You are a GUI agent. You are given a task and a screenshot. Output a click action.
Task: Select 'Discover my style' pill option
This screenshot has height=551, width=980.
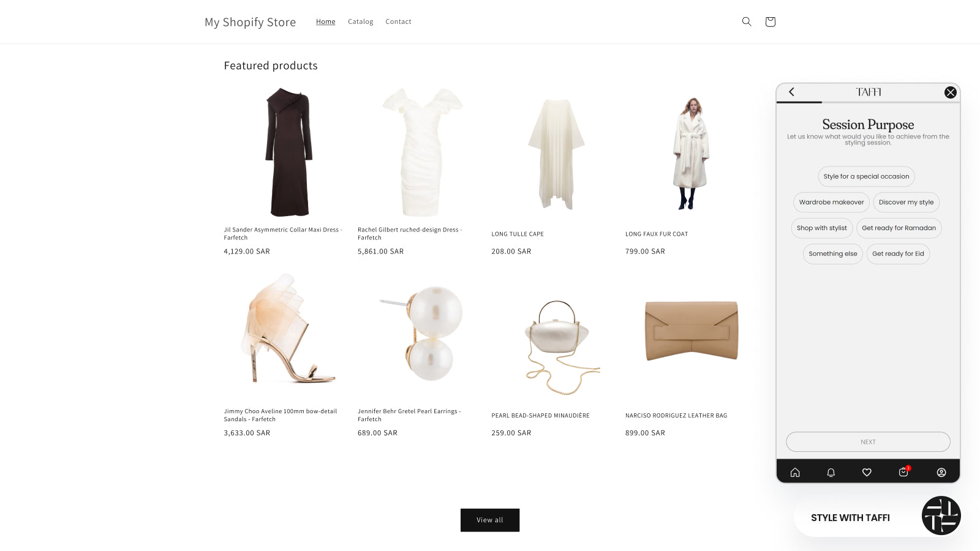tap(906, 202)
